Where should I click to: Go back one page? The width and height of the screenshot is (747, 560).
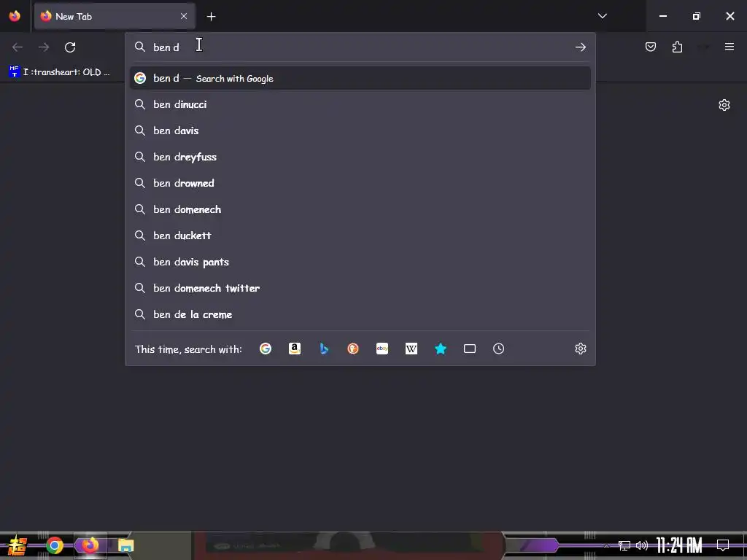tap(18, 47)
